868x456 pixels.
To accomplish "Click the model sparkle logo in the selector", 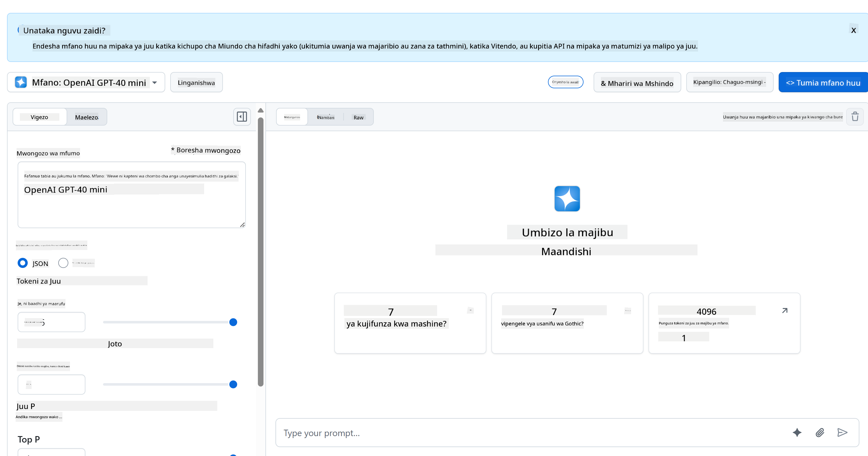I will 20,82.
